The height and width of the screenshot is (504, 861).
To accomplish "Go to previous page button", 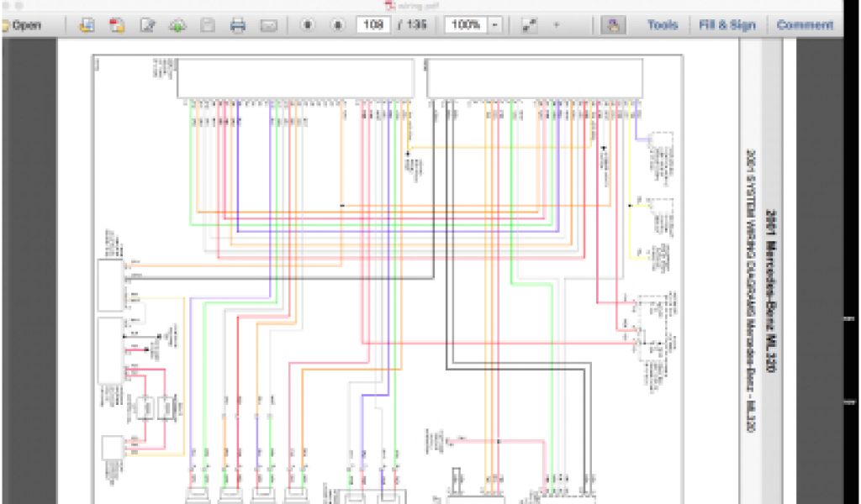I will (x=308, y=25).
